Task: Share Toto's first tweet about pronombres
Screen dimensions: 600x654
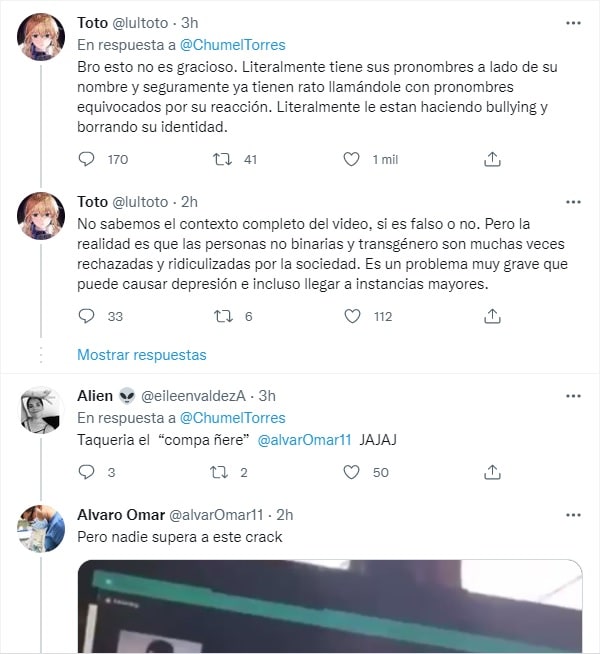Action: pyautogui.click(x=492, y=159)
